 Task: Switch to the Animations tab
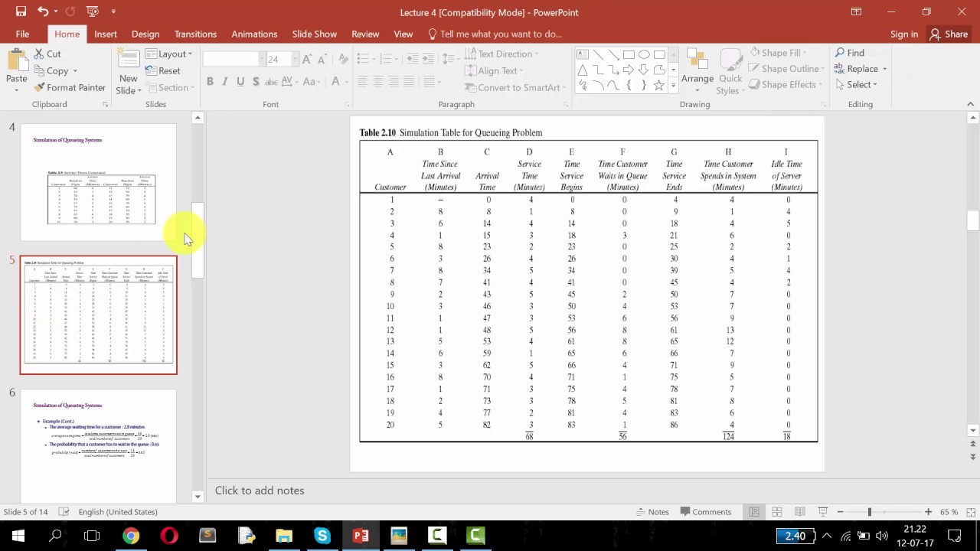pos(254,34)
